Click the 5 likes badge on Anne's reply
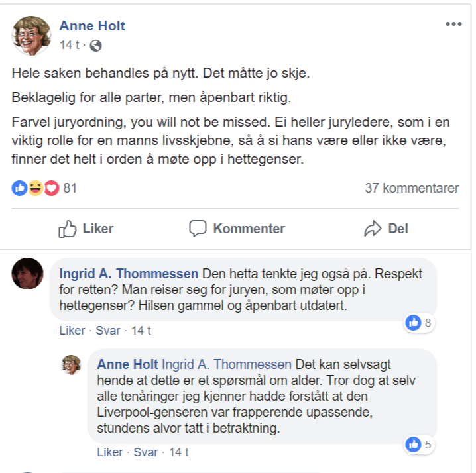This screenshot has width=476, height=473. pos(420,445)
